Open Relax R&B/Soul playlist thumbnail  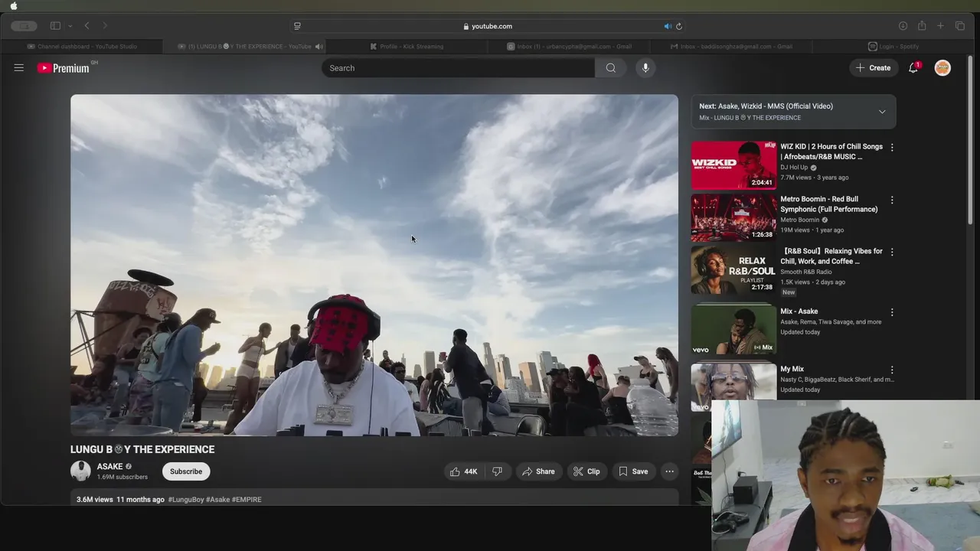coord(733,269)
